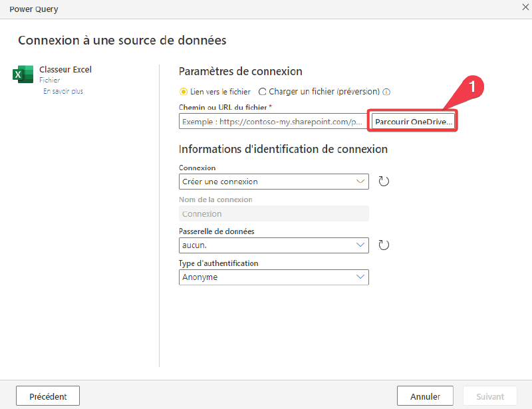Screen dimensions: 532x409
Task: Click the Suivant button
Action: [490, 396]
